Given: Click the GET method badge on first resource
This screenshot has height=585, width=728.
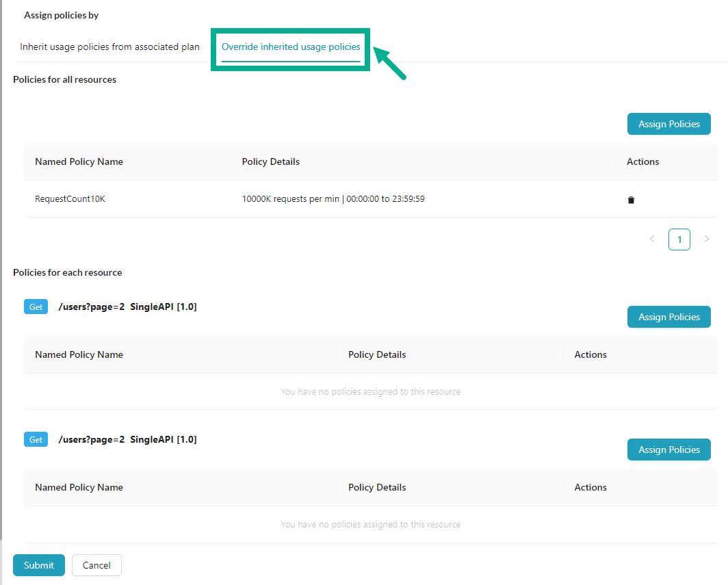Looking at the screenshot, I should click(36, 307).
